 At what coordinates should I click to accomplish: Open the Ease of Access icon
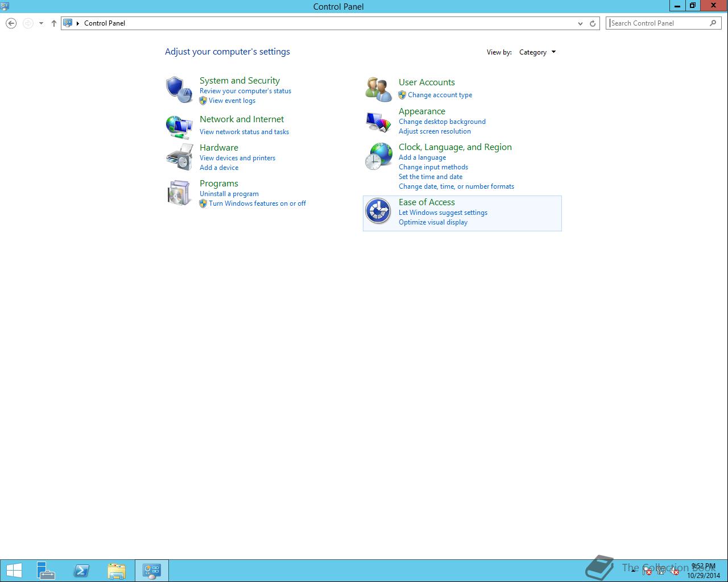(378, 211)
